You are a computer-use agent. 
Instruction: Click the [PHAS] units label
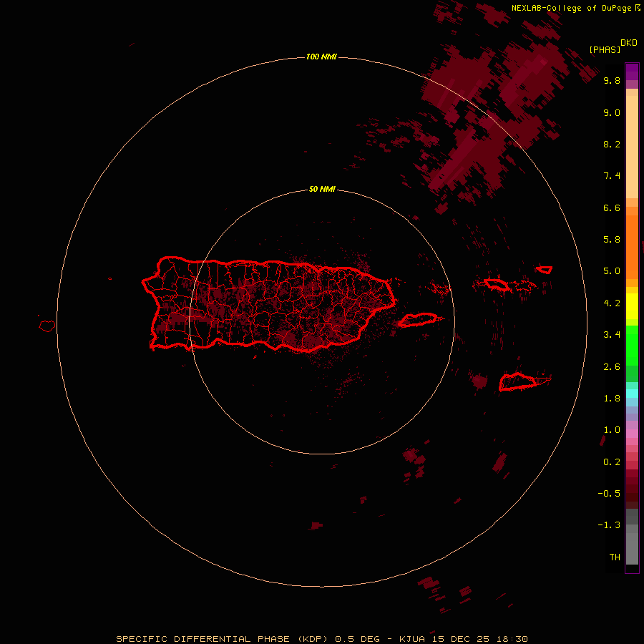[605, 50]
